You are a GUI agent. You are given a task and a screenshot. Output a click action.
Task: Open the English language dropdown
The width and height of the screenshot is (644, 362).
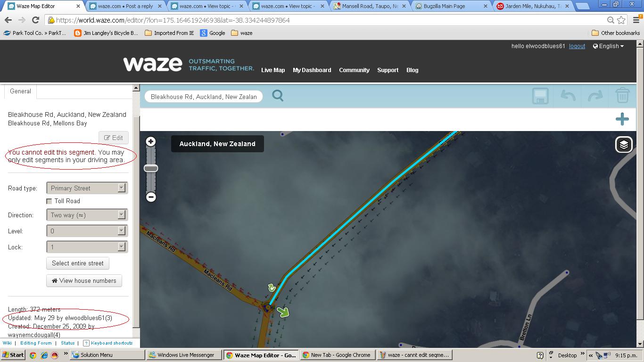pos(608,46)
